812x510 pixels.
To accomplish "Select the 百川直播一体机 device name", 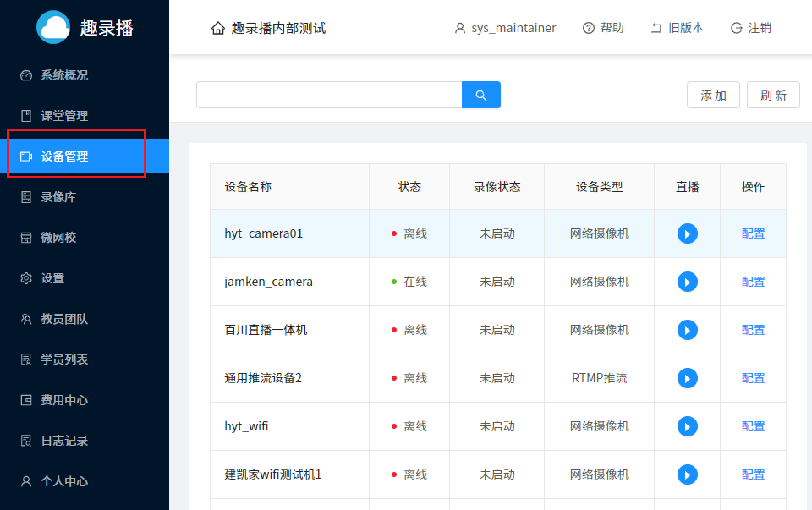I will [266, 330].
